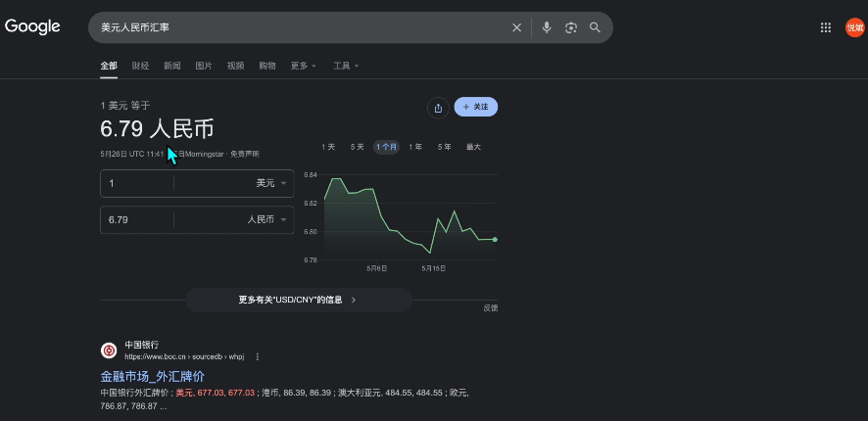
Task: Click the 反馈 feedback link
Action: coord(491,308)
